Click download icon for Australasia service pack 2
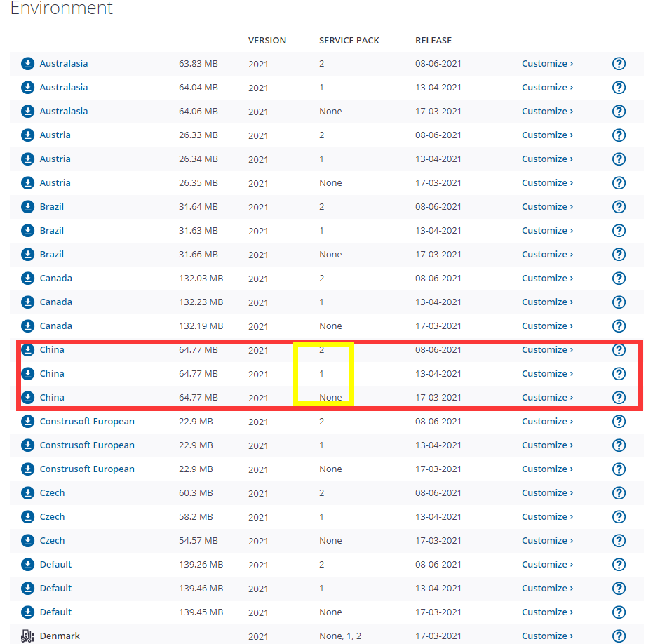The image size is (667, 644). (x=27, y=64)
